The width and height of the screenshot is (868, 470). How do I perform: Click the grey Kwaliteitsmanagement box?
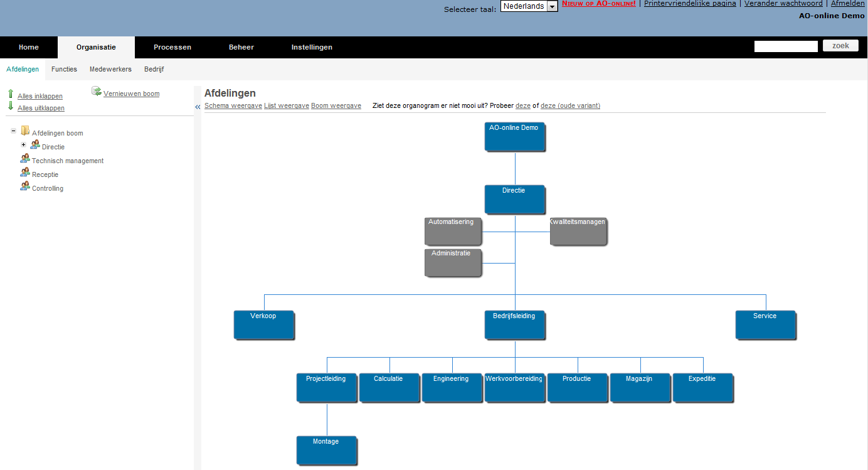pyautogui.click(x=578, y=231)
